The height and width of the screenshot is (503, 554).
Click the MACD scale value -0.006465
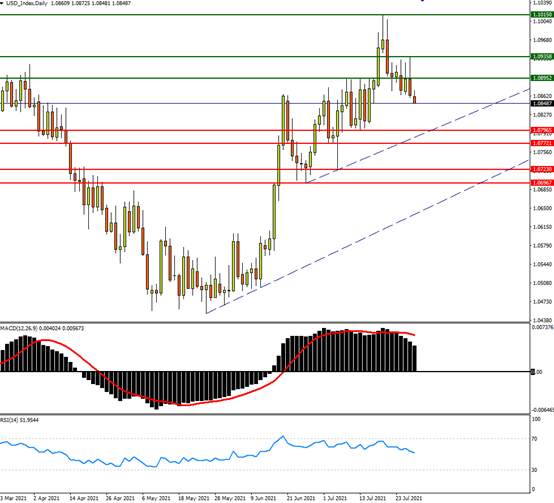click(x=543, y=410)
